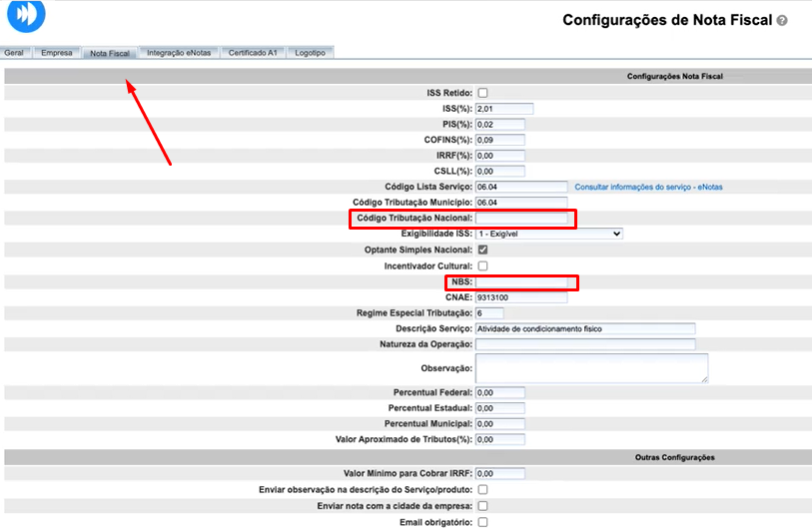The width and height of the screenshot is (812, 528).
Task: Toggle the ISS Retido checkbox
Action: 482,93
